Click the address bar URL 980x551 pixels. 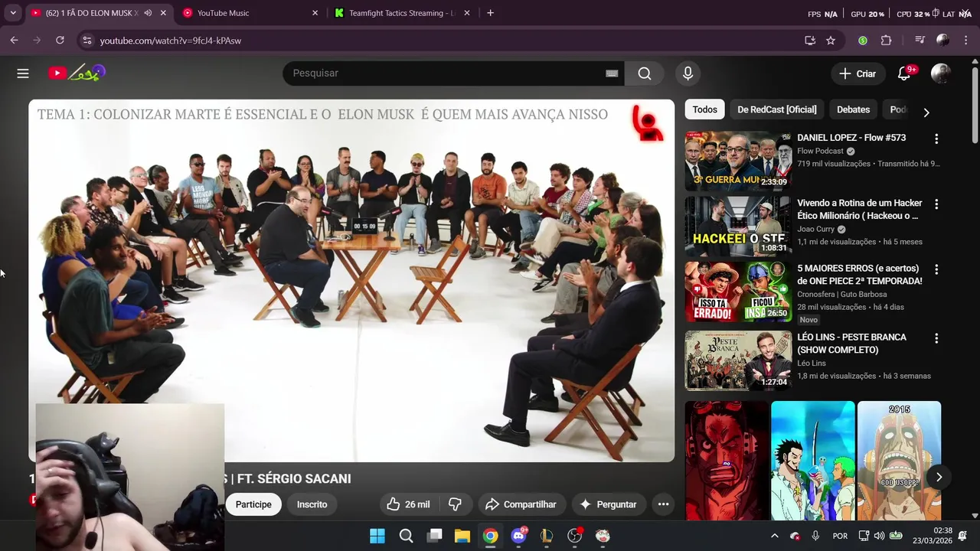coord(170,41)
